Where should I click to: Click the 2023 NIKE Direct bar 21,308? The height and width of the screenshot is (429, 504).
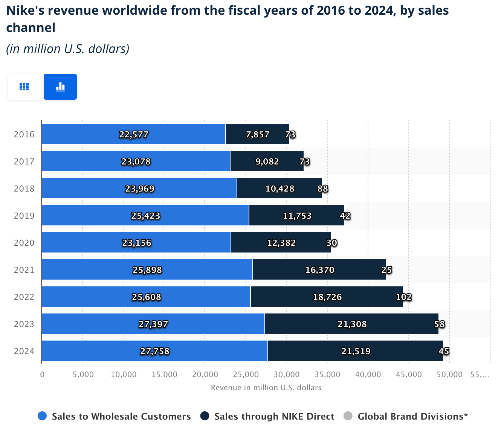pos(352,324)
